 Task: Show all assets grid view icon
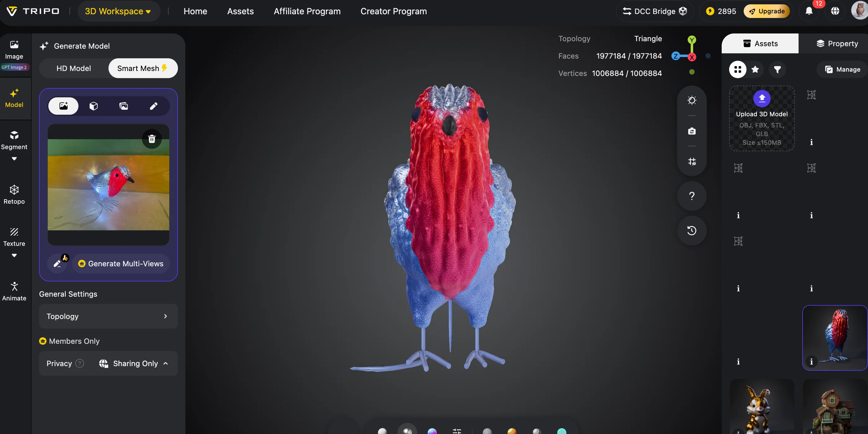pos(737,69)
